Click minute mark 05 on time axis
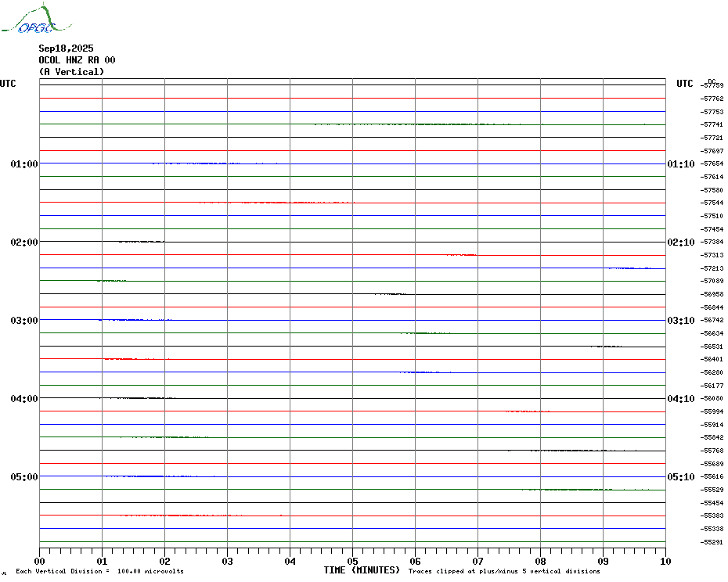Screen dimensions: 728x582 (x=353, y=562)
